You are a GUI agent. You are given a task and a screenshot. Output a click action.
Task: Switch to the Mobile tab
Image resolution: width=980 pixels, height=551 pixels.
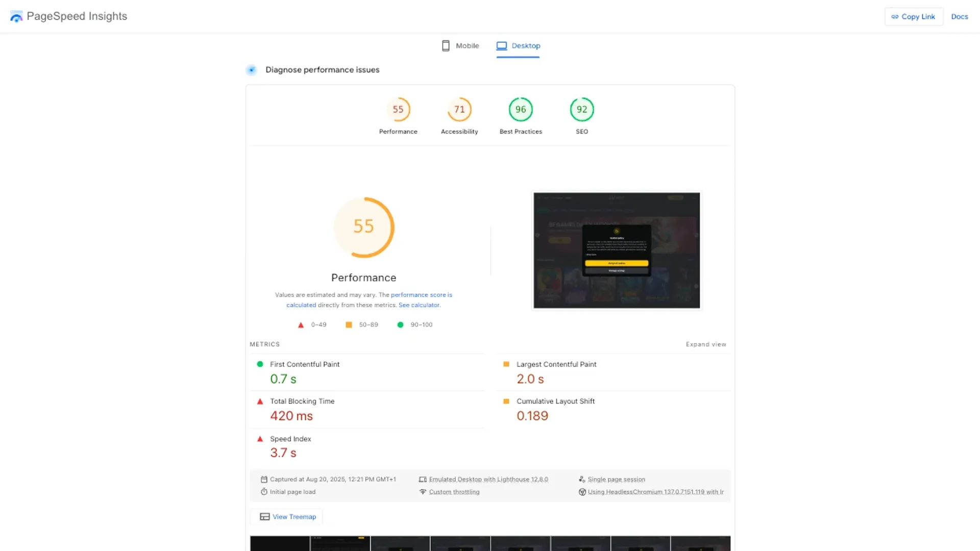pos(460,46)
